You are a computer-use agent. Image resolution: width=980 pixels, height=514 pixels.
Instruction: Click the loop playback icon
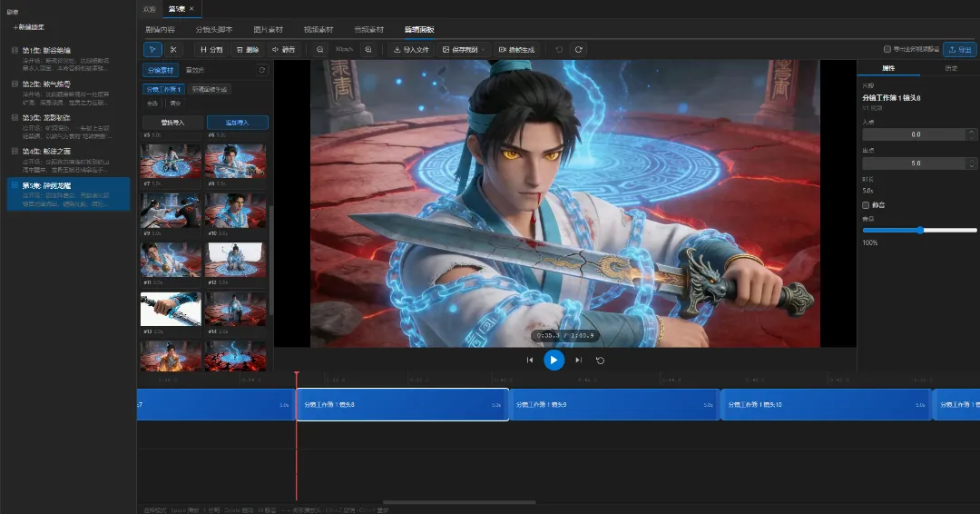click(x=600, y=361)
